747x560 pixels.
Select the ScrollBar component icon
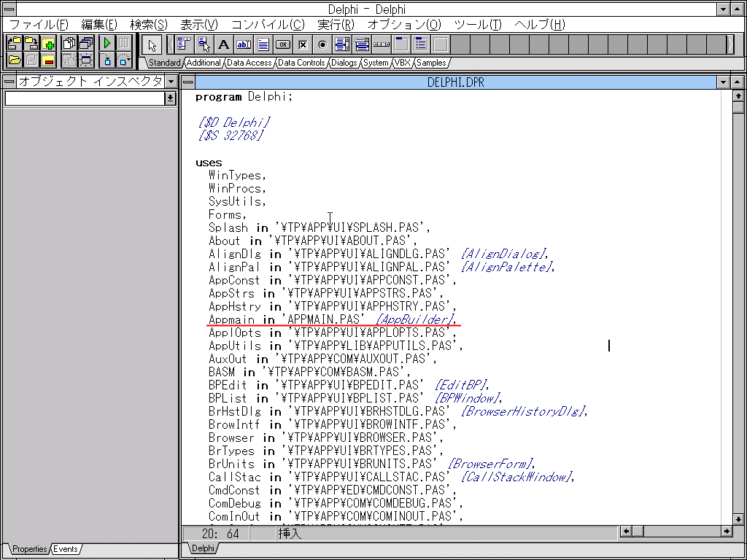tap(382, 44)
